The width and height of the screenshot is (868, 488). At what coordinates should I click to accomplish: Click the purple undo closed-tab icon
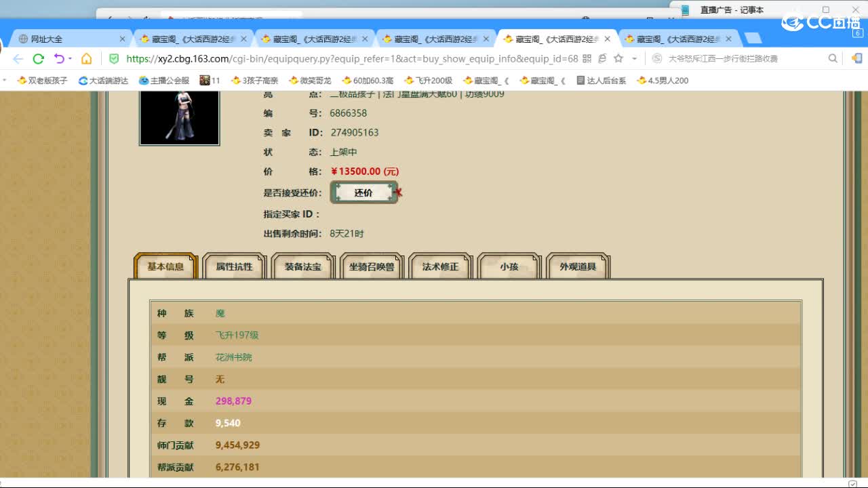[59, 58]
